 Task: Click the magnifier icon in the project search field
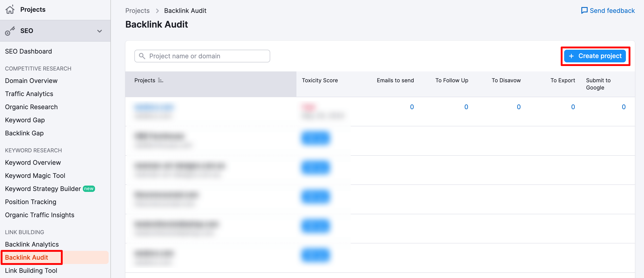[x=142, y=56]
